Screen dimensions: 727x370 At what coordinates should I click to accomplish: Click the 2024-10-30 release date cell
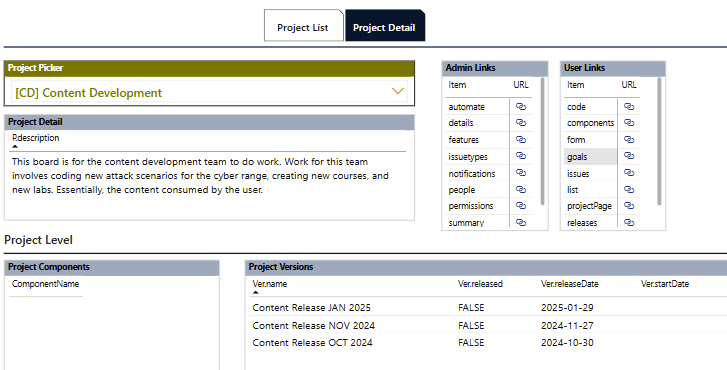pyautogui.click(x=567, y=343)
